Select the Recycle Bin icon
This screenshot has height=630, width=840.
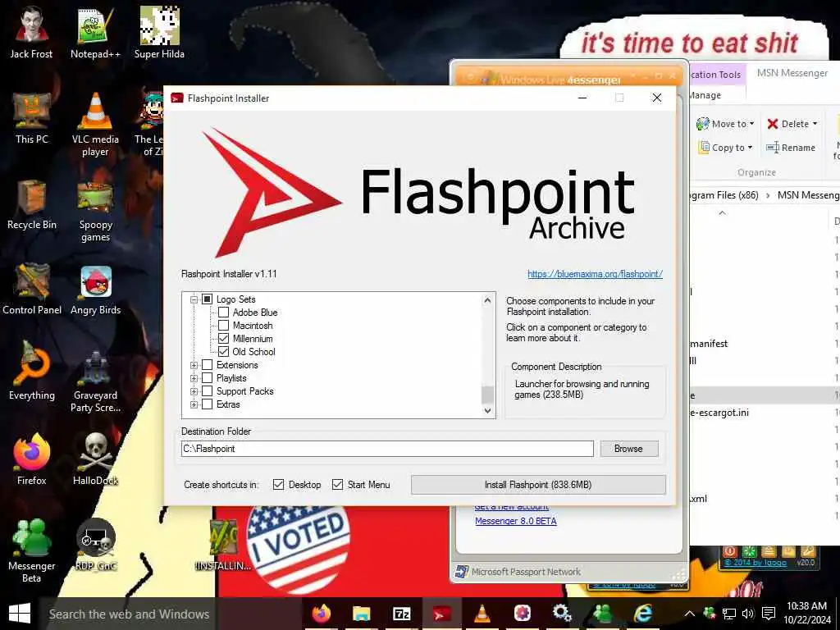coord(32,203)
